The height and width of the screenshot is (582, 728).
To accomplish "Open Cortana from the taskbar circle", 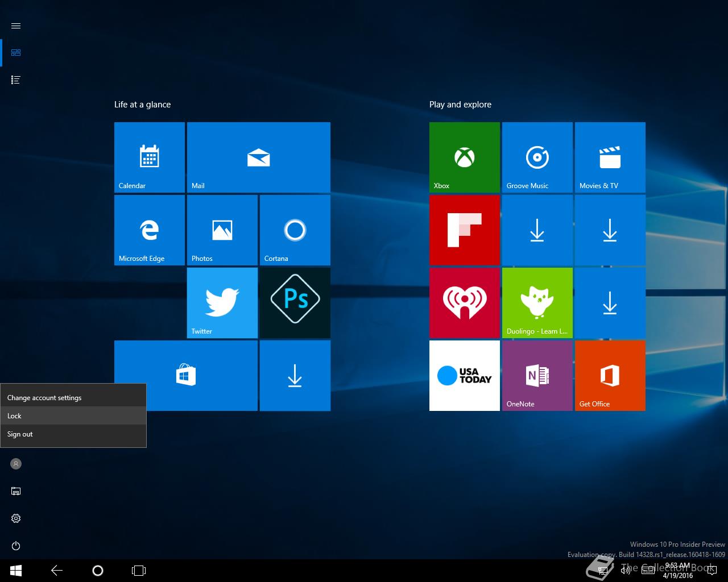I will coord(98,571).
